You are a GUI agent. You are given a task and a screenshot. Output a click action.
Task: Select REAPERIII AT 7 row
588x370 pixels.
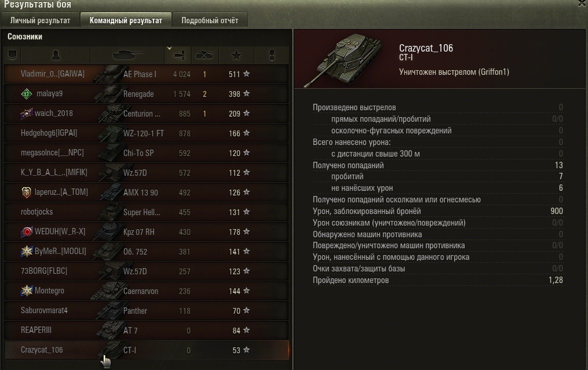[146, 330]
